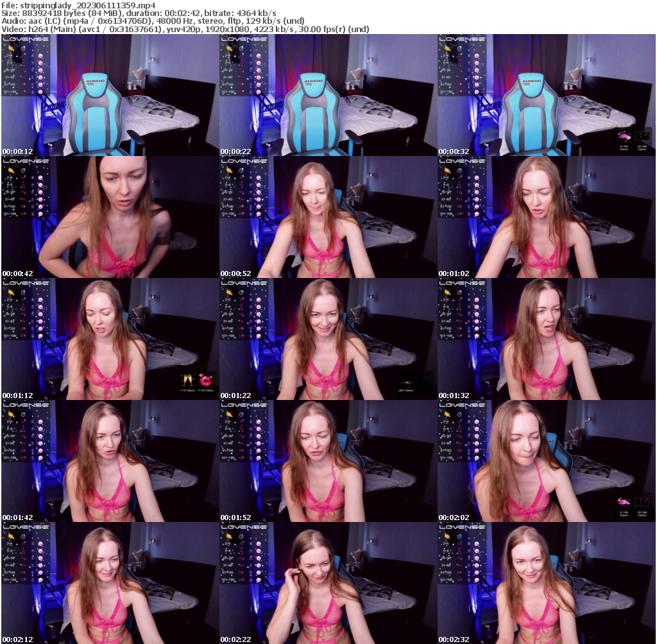Screen dimensions: 657x644
Task: Toggle the vibration level for 31-60 tokens
Action: (40, 77)
